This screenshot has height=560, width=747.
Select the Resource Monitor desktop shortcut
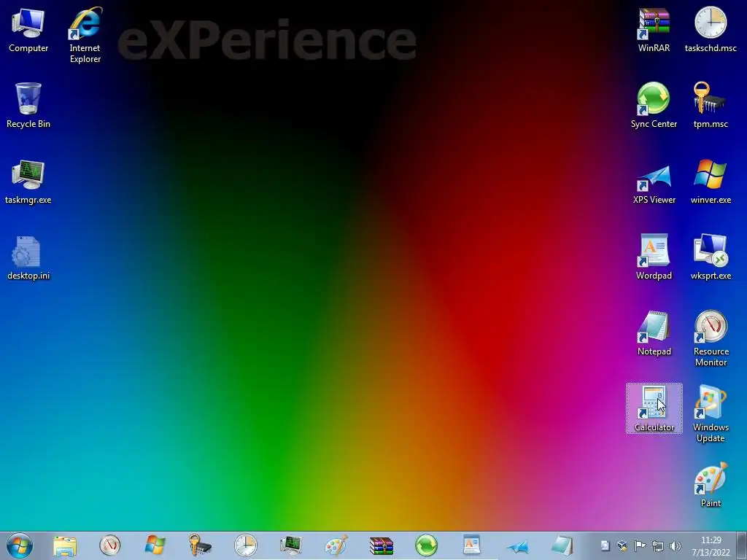point(711,338)
